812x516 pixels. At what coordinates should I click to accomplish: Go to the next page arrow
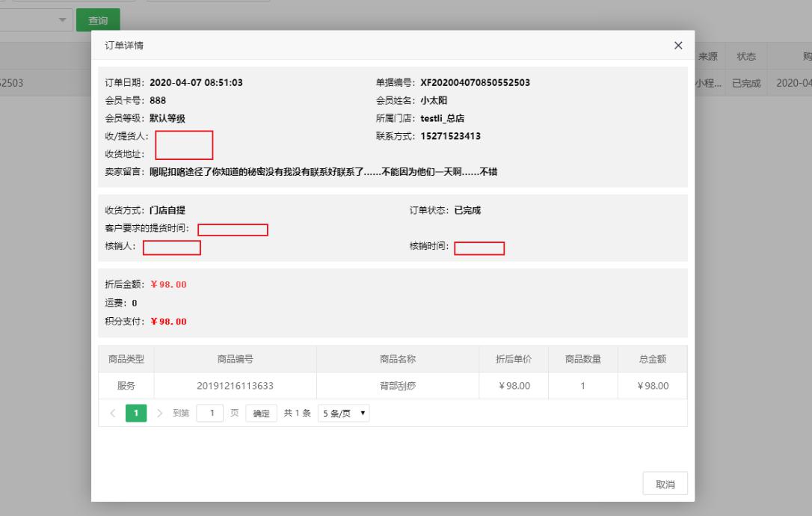(159, 413)
